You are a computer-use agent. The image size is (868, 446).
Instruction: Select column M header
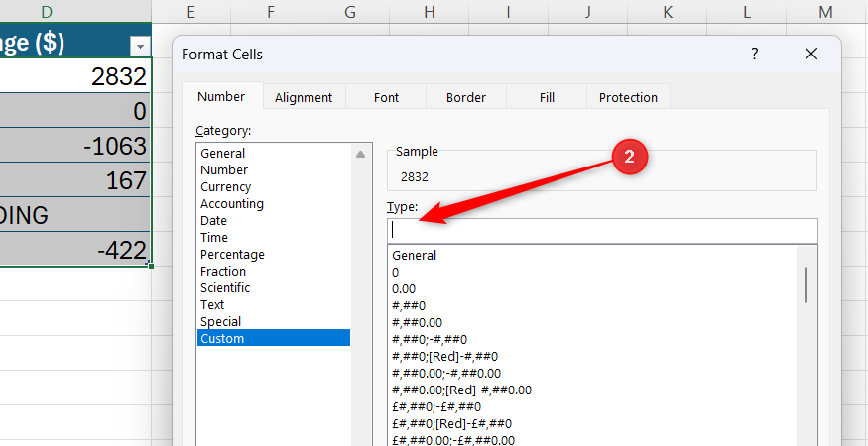pos(824,12)
